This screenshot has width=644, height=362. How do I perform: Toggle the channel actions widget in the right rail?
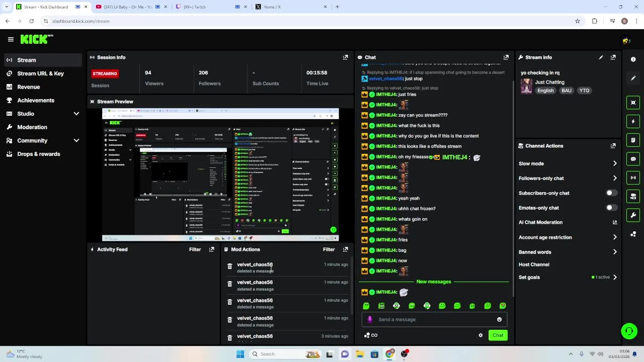tap(633, 197)
